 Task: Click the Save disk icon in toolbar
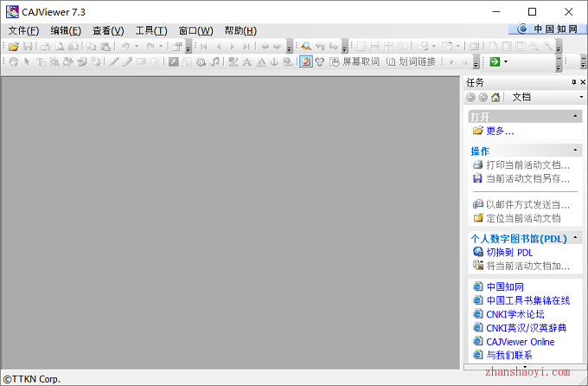pyautogui.click(x=28, y=46)
